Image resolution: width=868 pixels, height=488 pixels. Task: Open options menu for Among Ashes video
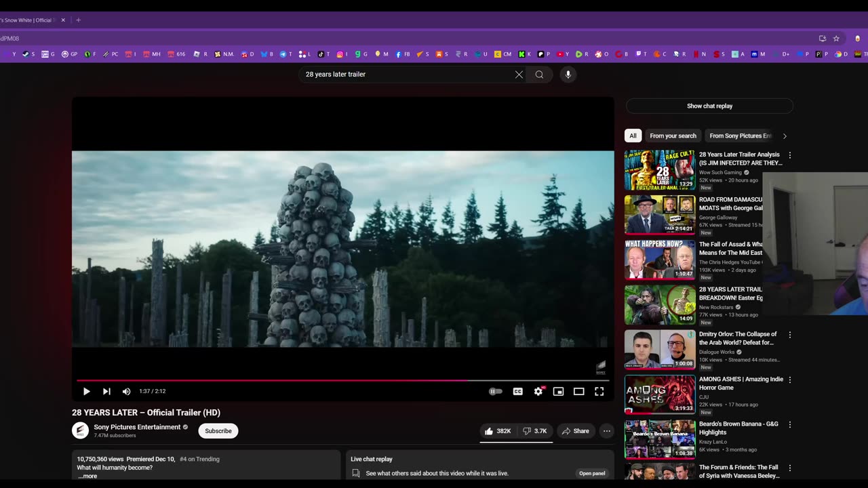789,380
